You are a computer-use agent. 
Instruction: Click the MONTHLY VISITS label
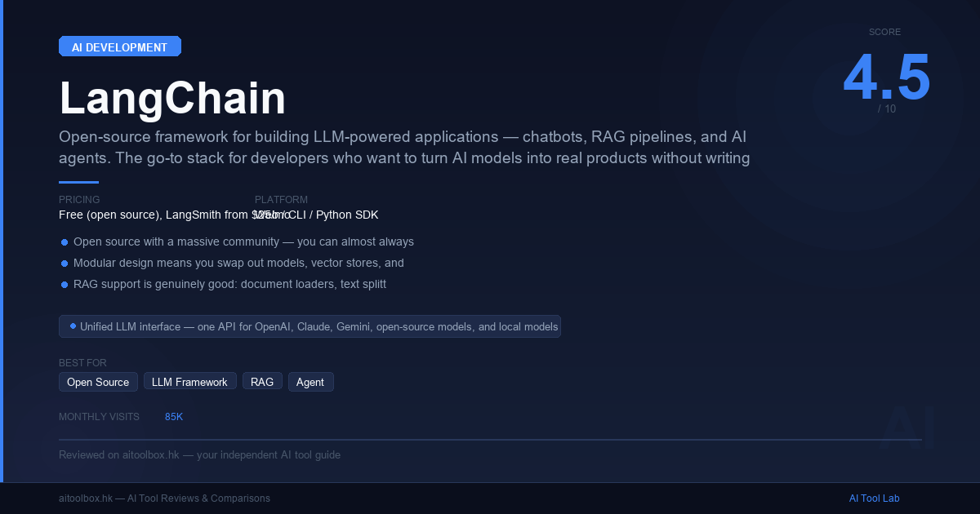click(x=99, y=417)
